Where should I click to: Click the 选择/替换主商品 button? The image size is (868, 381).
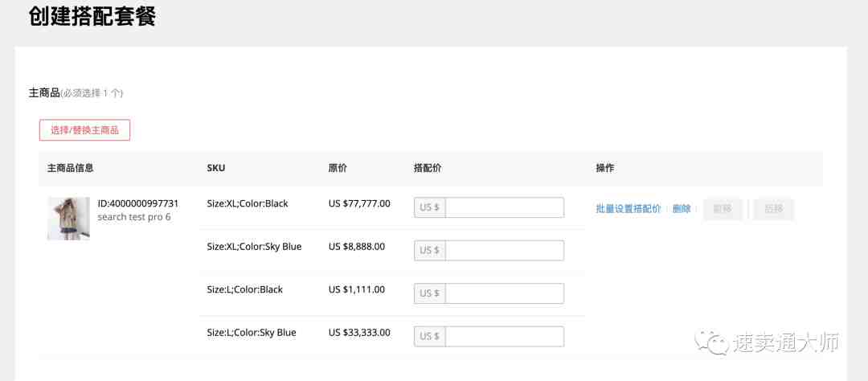(84, 130)
